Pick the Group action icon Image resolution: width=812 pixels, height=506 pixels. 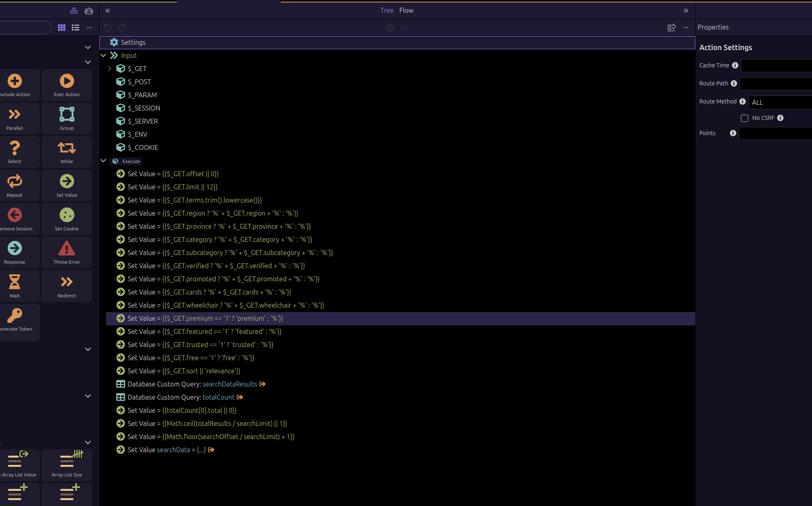67,115
